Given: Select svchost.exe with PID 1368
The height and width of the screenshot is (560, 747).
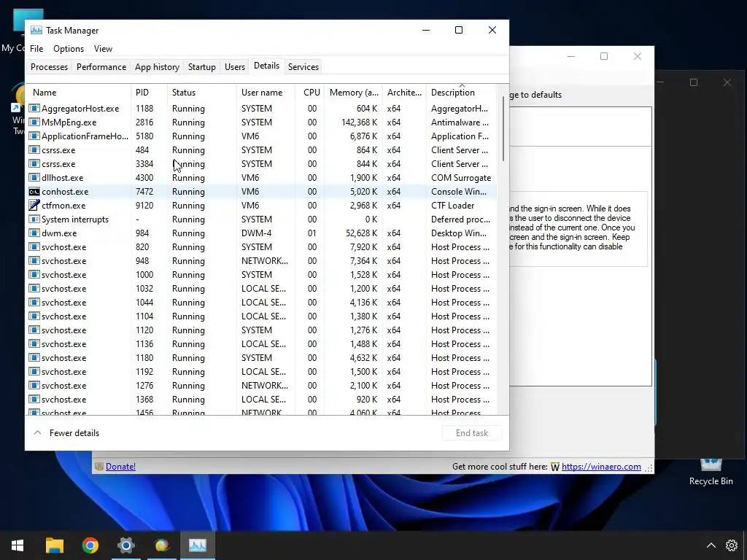Looking at the screenshot, I should point(262,400).
